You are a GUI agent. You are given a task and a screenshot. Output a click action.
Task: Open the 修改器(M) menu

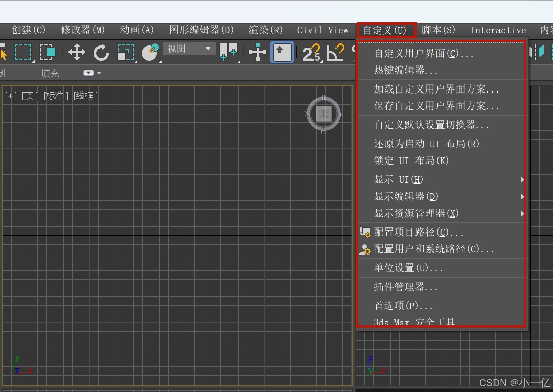click(82, 30)
